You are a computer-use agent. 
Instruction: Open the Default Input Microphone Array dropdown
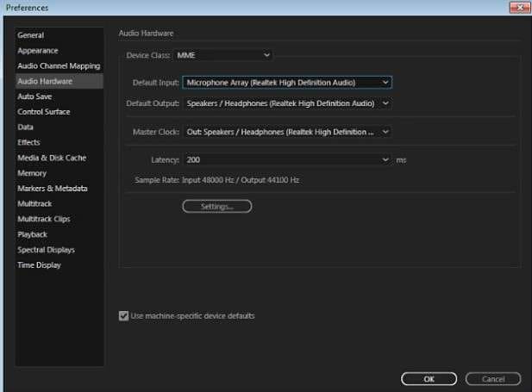coord(287,83)
